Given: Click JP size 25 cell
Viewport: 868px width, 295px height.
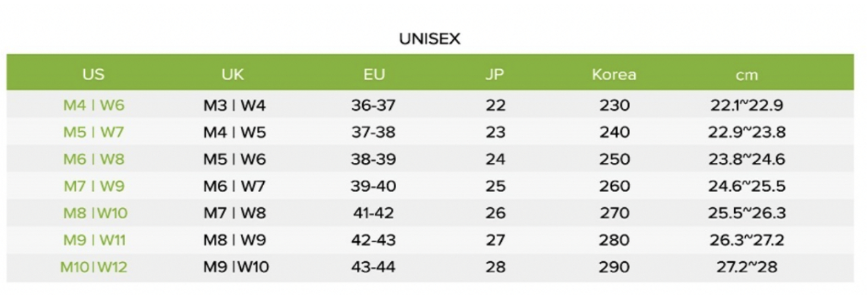Looking at the screenshot, I should pos(496,186).
